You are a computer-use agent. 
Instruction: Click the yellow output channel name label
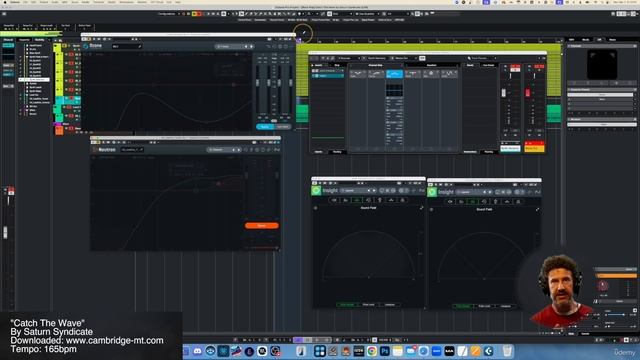pyautogui.click(x=534, y=149)
